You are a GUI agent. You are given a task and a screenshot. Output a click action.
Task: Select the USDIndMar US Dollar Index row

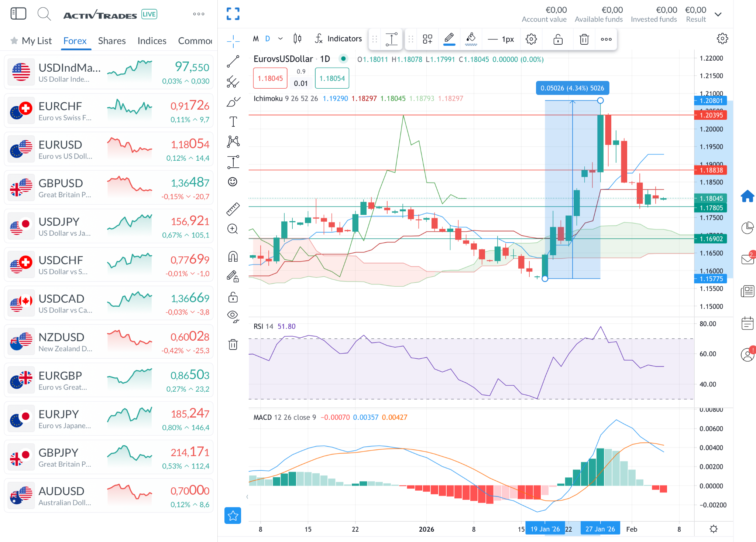pos(109,72)
